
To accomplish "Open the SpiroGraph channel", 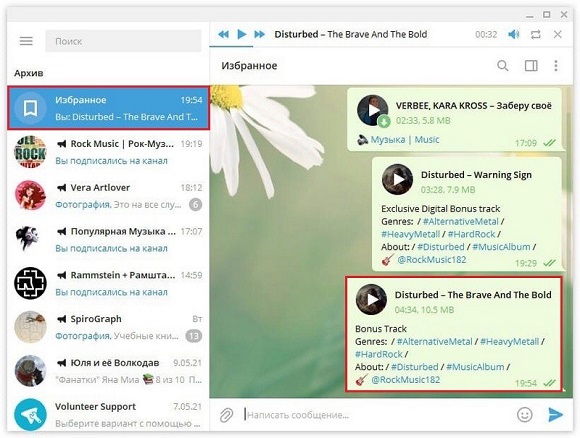I will pyautogui.click(x=108, y=327).
